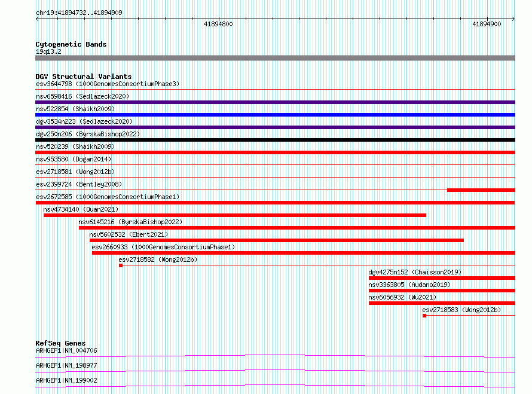Open variant esv2672585 (1000GenomesConsortiumPhase1) label

click(x=108, y=197)
